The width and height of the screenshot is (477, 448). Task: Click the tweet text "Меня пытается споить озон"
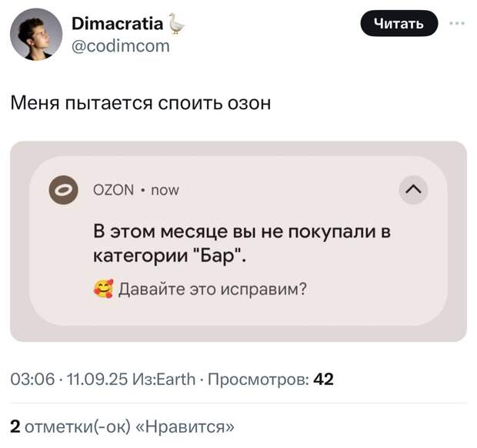pyautogui.click(x=140, y=103)
